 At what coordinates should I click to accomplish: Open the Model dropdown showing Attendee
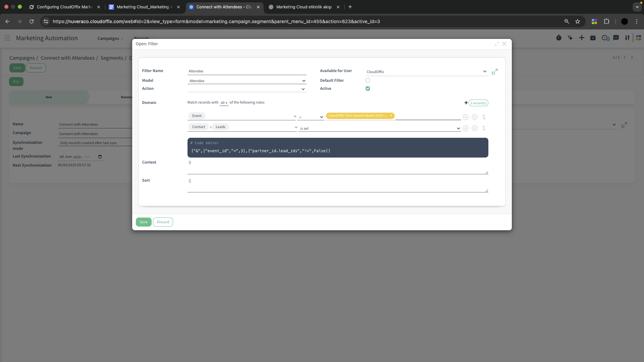click(x=247, y=81)
